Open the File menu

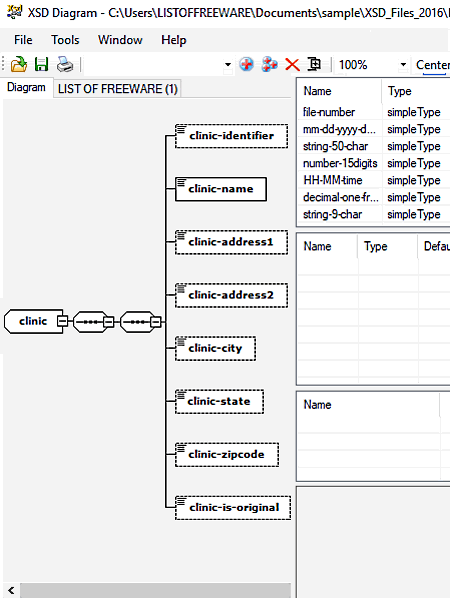coord(23,40)
